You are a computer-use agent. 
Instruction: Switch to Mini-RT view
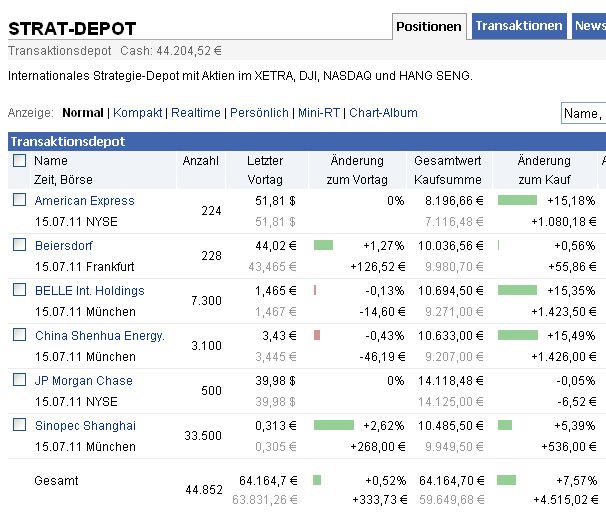pyautogui.click(x=319, y=113)
